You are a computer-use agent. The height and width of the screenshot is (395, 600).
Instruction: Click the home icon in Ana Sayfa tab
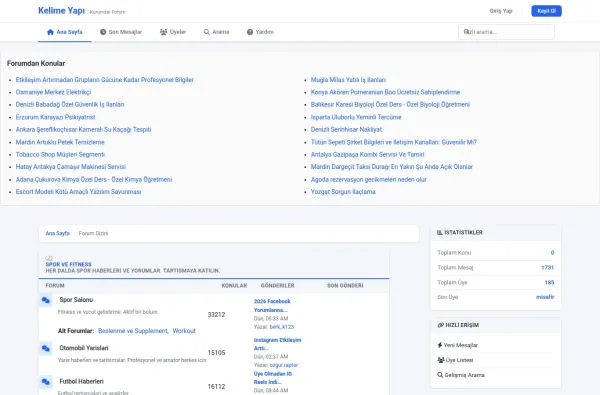50,32
